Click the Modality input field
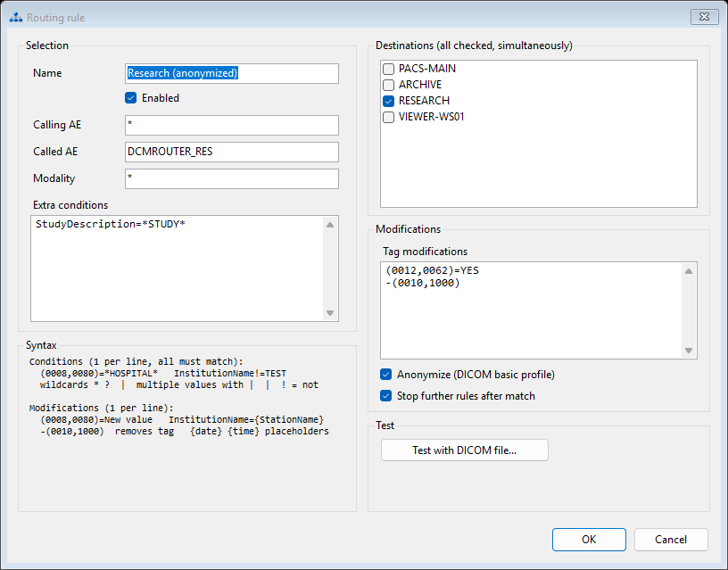 pos(232,178)
